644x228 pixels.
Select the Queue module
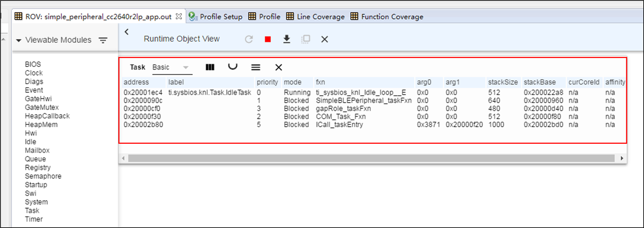click(x=36, y=159)
